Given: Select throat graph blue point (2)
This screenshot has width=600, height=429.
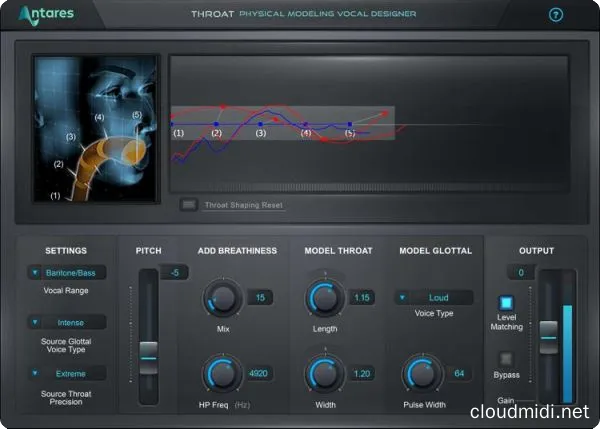Looking at the screenshot, I should point(216,124).
